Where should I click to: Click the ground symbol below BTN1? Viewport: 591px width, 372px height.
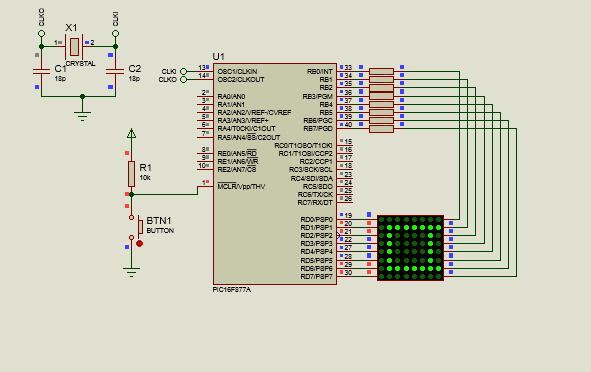coord(131,272)
